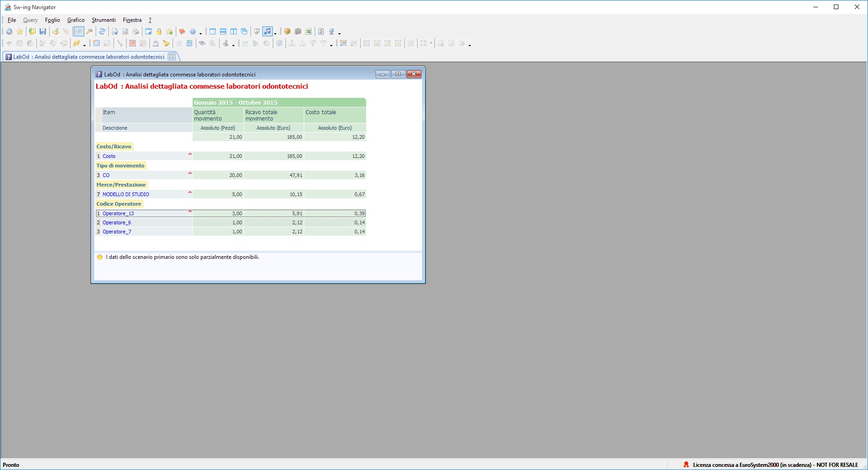
Task: Click the yellow padlock icon
Action: (159, 31)
